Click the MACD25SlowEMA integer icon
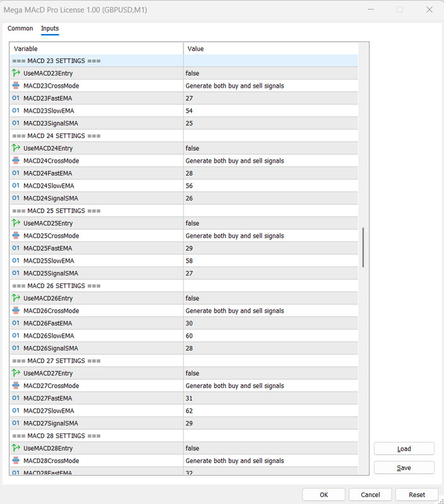Image resolution: width=444 pixels, height=504 pixels. pyautogui.click(x=16, y=260)
